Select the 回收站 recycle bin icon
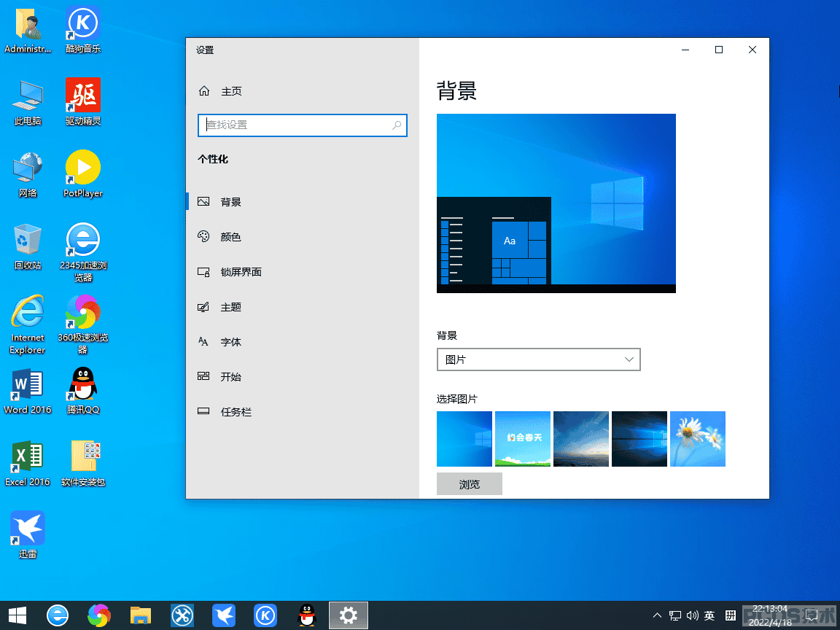 coord(28,247)
